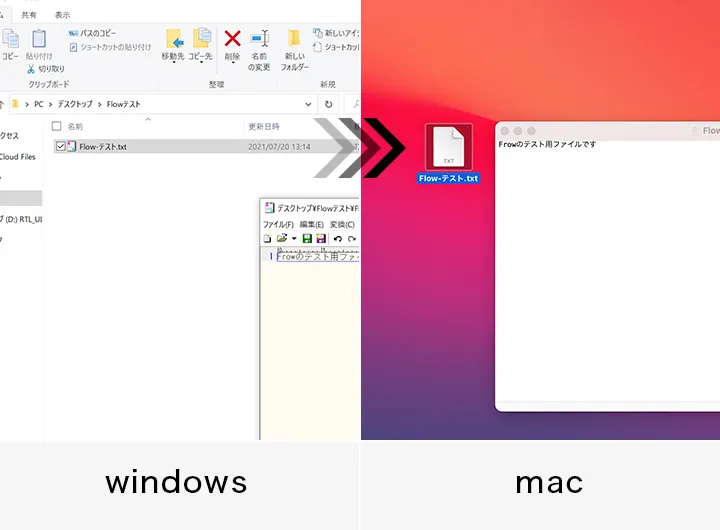
Task: Click Flow-テスト.txt label on Mac desktop
Action: pos(449,178)
